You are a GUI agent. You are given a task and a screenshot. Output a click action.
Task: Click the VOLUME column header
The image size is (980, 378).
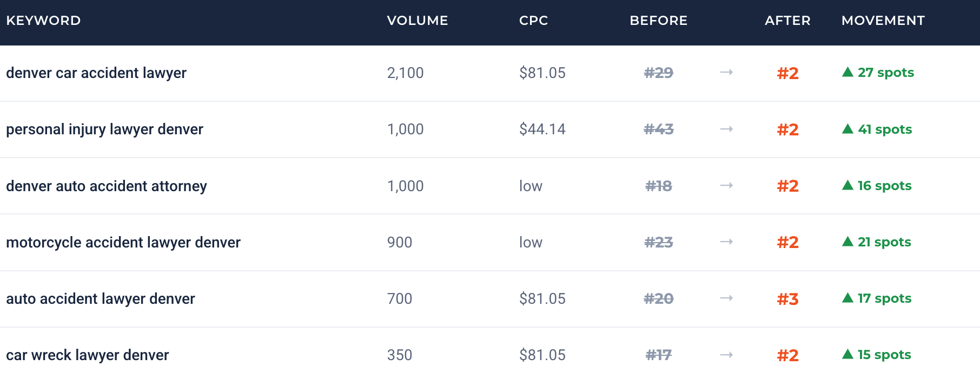click(418, 21)
